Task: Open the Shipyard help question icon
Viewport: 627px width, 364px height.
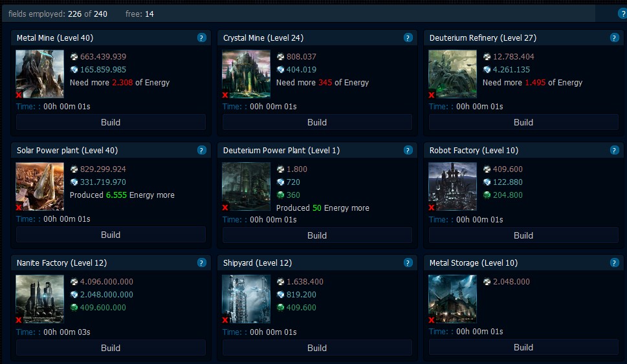Action: pos(408,263)
